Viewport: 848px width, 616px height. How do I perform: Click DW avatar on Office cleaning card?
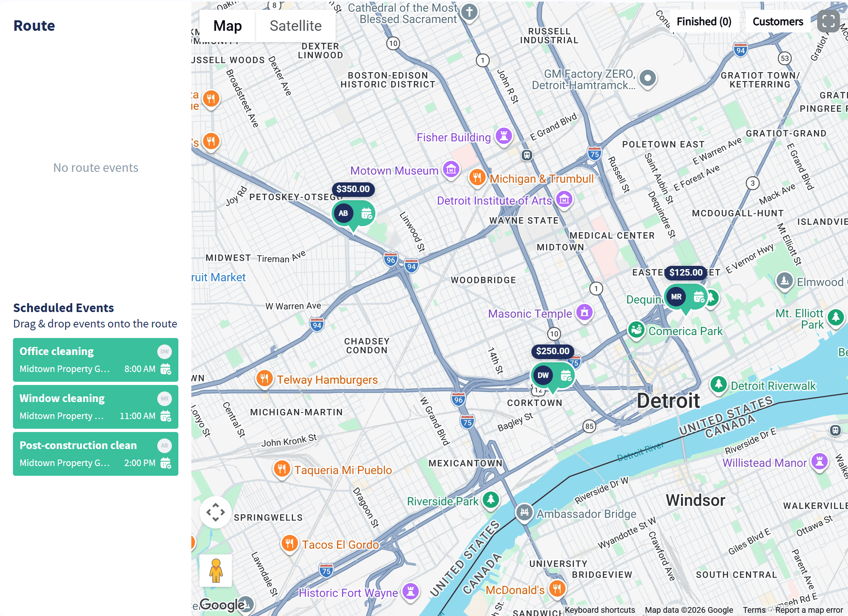pyautogui.click(x=165, y=352)
